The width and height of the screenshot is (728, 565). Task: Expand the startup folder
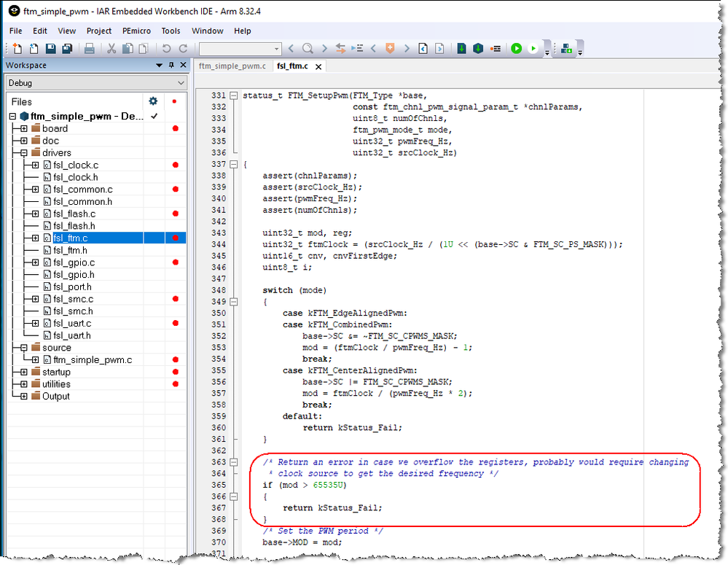(x=23, y=373)
